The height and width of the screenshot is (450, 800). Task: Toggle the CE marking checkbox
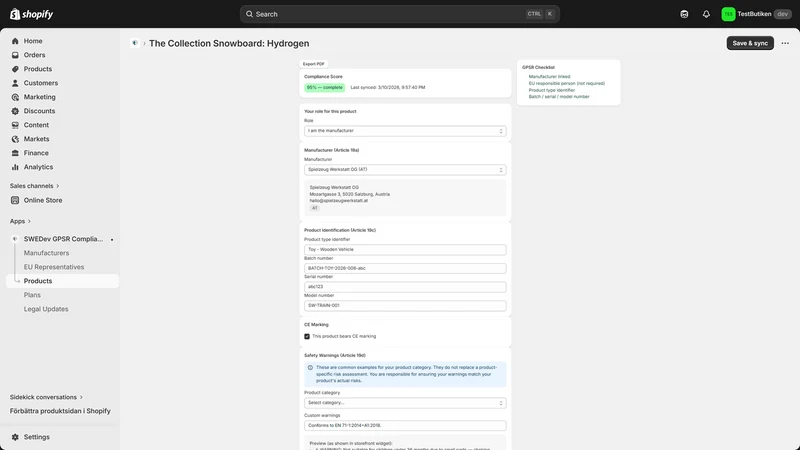[307, 336]
